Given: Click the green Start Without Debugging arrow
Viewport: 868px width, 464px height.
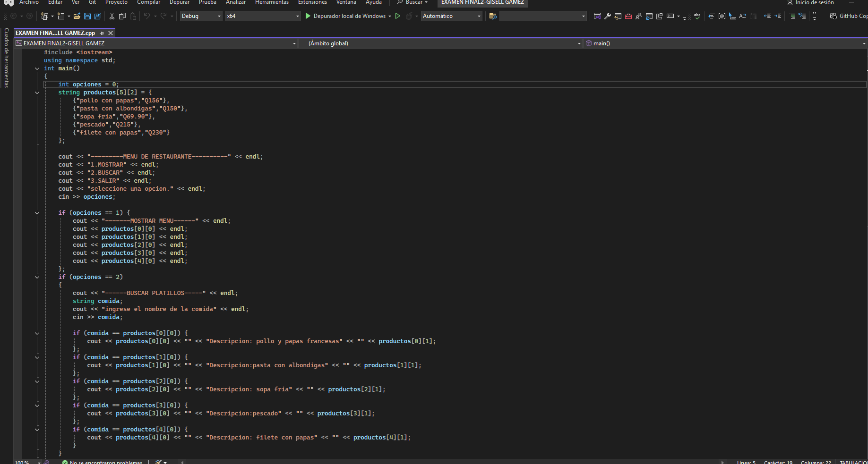Looking at the screenshot, I should click(398, 16).
